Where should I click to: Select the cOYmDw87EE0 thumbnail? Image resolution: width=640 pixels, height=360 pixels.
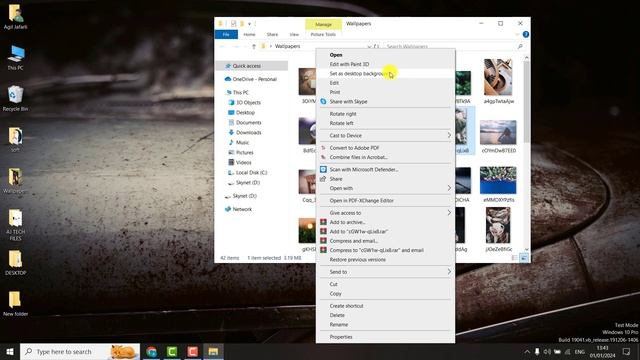[x=498, y=136]
